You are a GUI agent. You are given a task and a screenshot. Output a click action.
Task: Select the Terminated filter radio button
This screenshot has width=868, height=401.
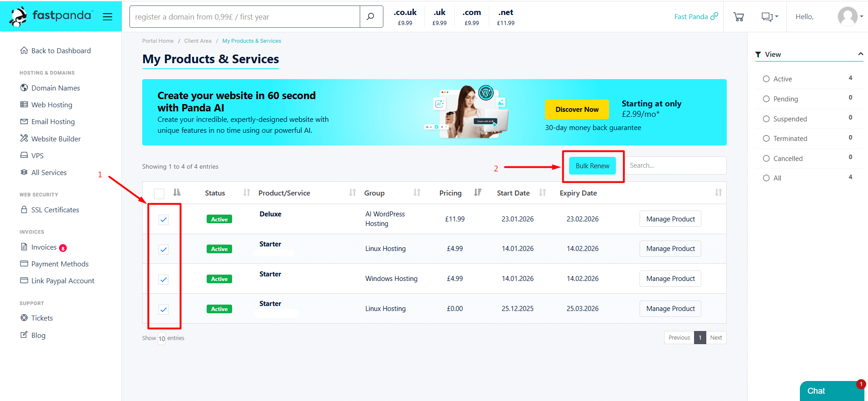click(x=766, y=139)
